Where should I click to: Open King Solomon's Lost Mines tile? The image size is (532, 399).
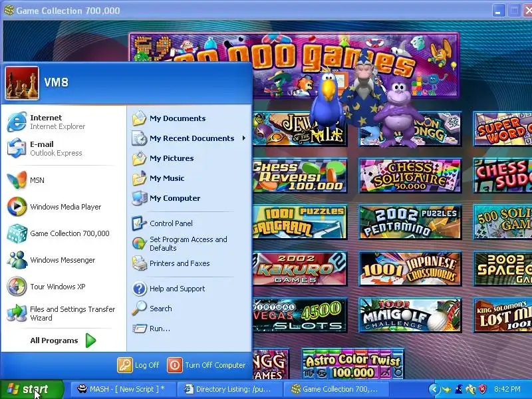(x=503, y=315)
